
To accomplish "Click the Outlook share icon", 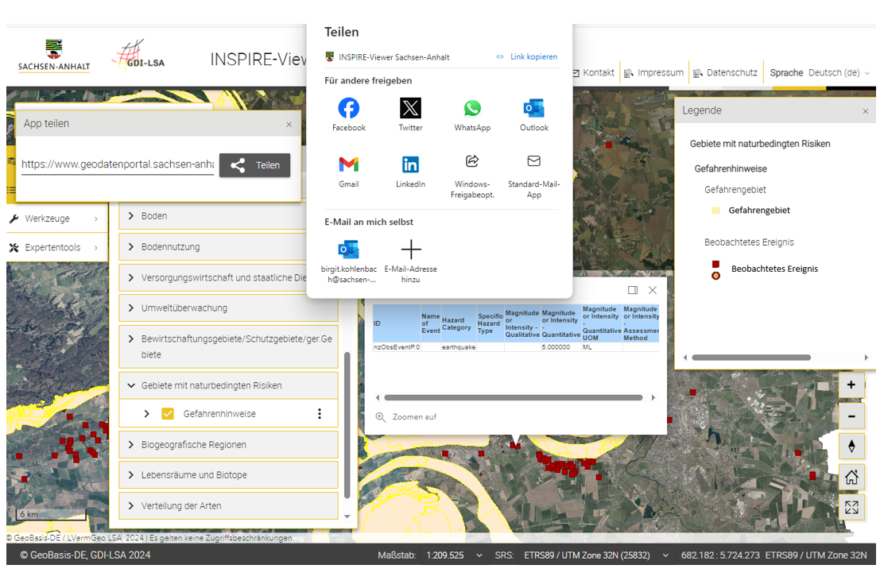I will click(x=533, y=109).
